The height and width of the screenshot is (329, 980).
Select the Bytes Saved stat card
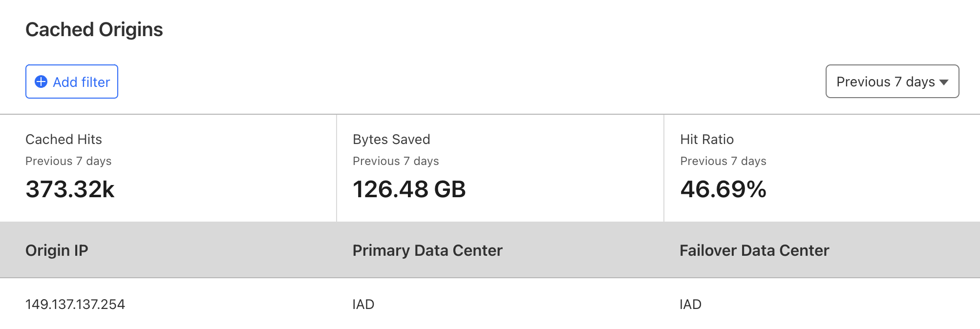(x=500, y=168)
